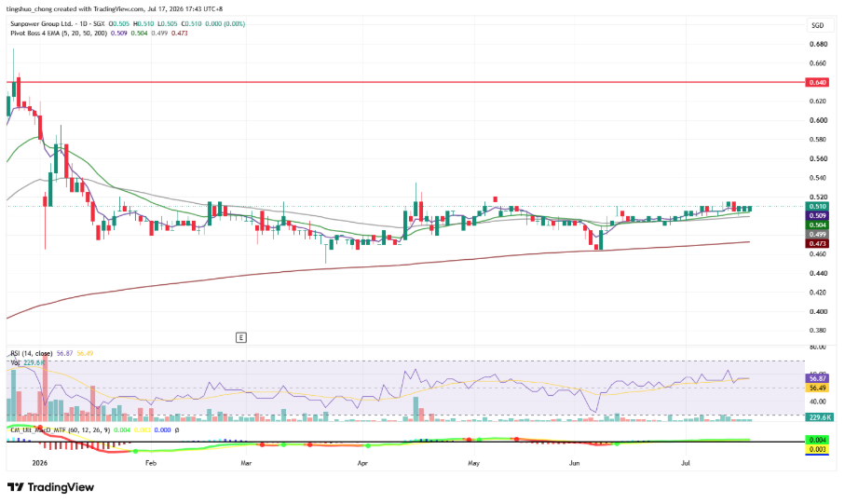Click the yellow 0.003 MACD signal label

click(817, 449)
